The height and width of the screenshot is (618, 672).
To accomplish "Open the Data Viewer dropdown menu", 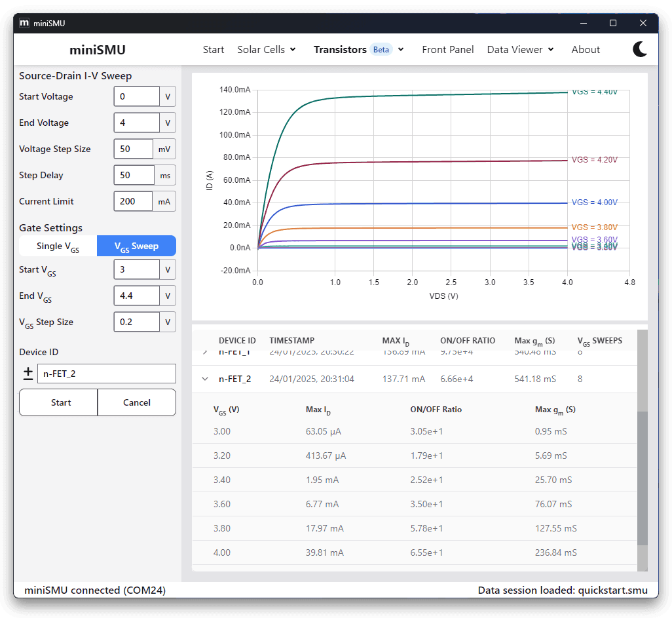I will coord(520,50).
